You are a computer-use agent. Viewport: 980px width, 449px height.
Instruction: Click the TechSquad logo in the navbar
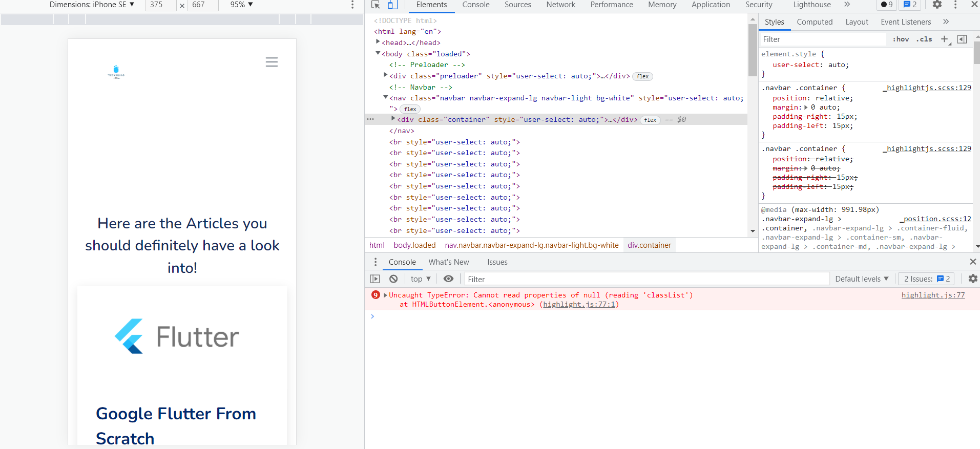116,72
